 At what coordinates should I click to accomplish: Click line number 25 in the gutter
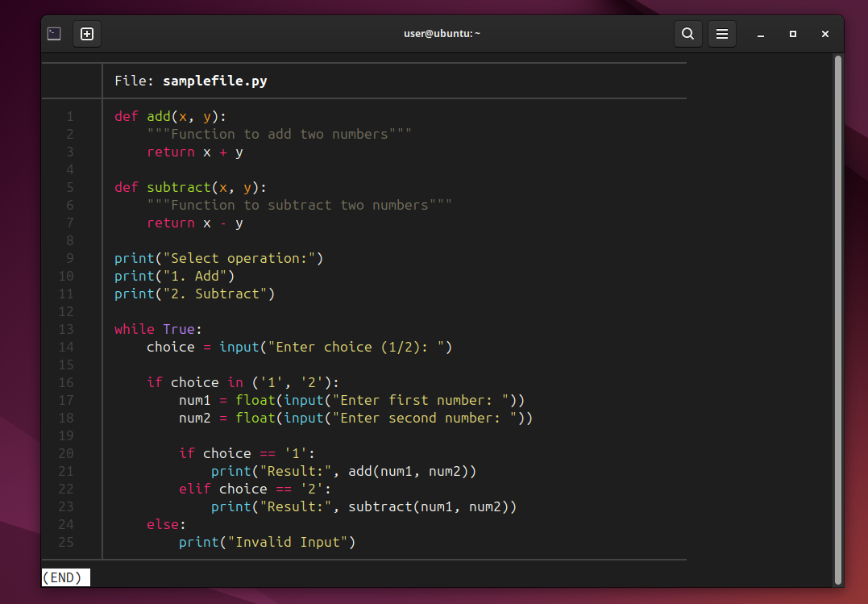(66, 542)
